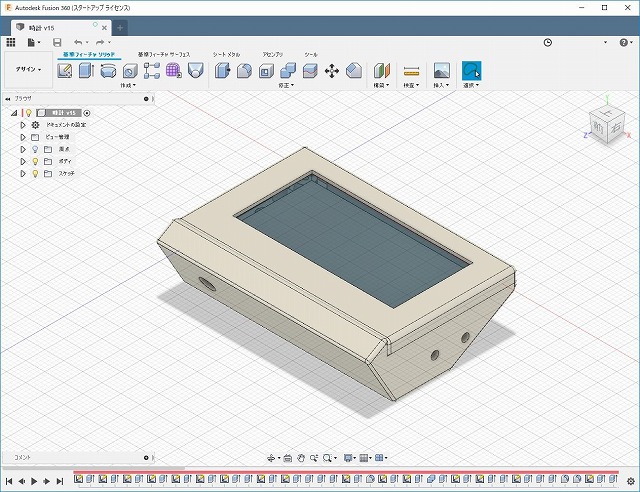The width and height of the screenshot is (640, 492).
Task: Collapse the ブラウザ panel arrows
Action: tap(8, 99)
